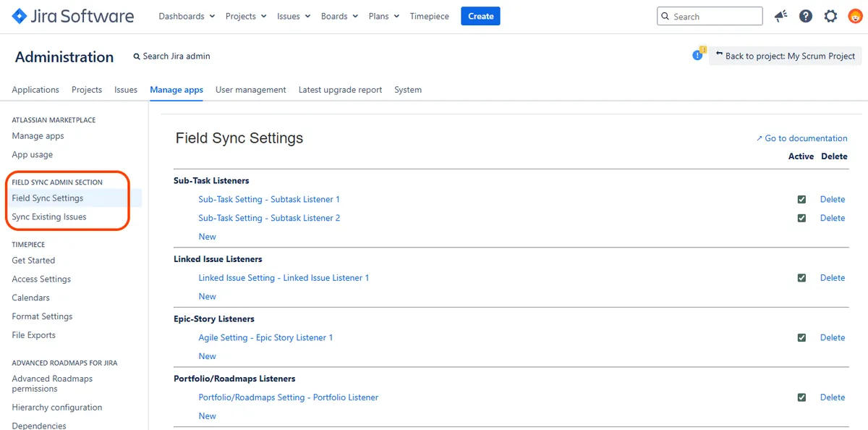Viewport: 868px width, 430px height.
Task: Click Back to project: My Scrum Project
Action: [786, 56]
